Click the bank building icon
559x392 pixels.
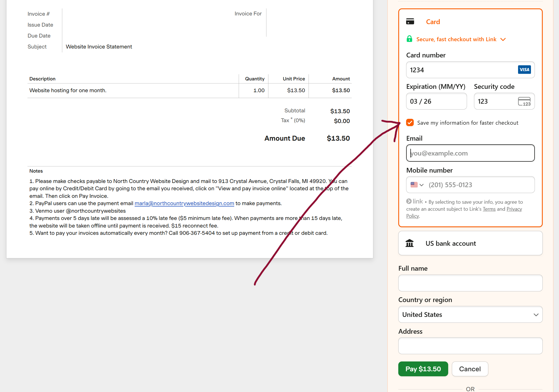[410, 243]
